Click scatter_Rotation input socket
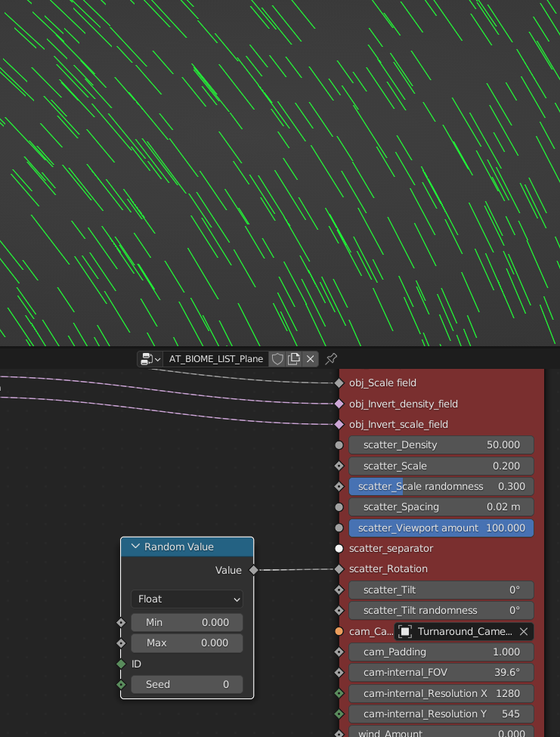Image resolution: width=560 pixels, height=737 pixels. coord(339,569)
